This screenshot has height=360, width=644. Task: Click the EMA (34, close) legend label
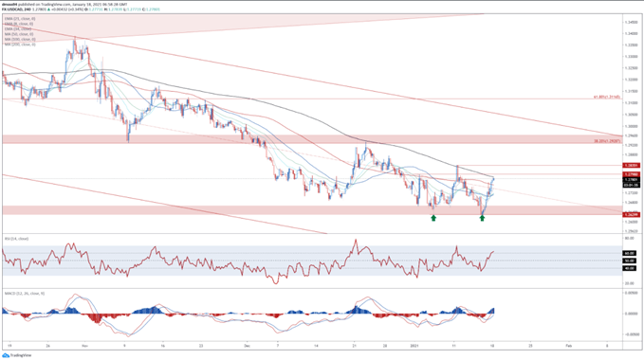click(x=18, y=29)
